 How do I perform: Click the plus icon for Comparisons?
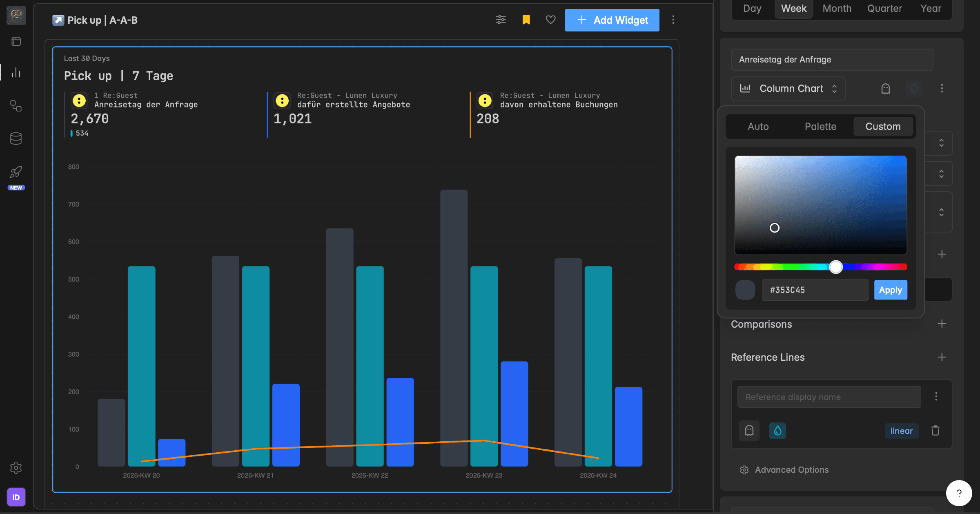(942, 324)
